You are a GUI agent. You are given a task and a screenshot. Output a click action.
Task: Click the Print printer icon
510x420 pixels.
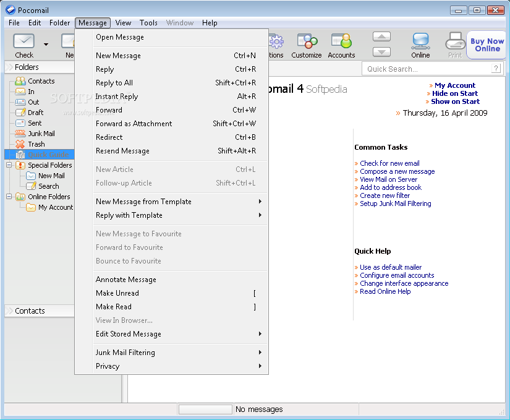[456, 41]
